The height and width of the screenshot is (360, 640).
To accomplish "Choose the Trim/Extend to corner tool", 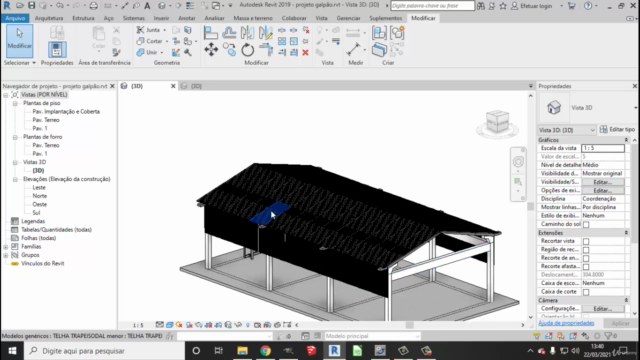I will [x=266, y=50].
